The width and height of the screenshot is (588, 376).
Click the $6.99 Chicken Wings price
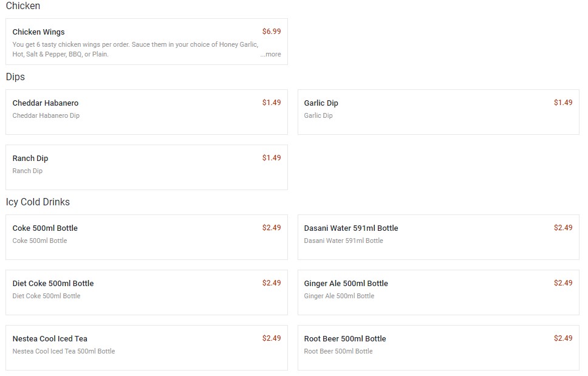(272, 32)
